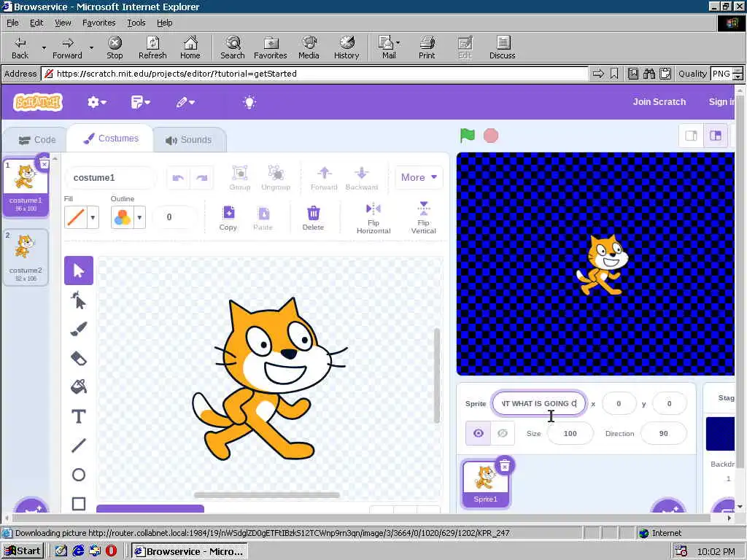Open the Settings gear dropdown
This screenshot has height=560, width=747.
point(97,102)
